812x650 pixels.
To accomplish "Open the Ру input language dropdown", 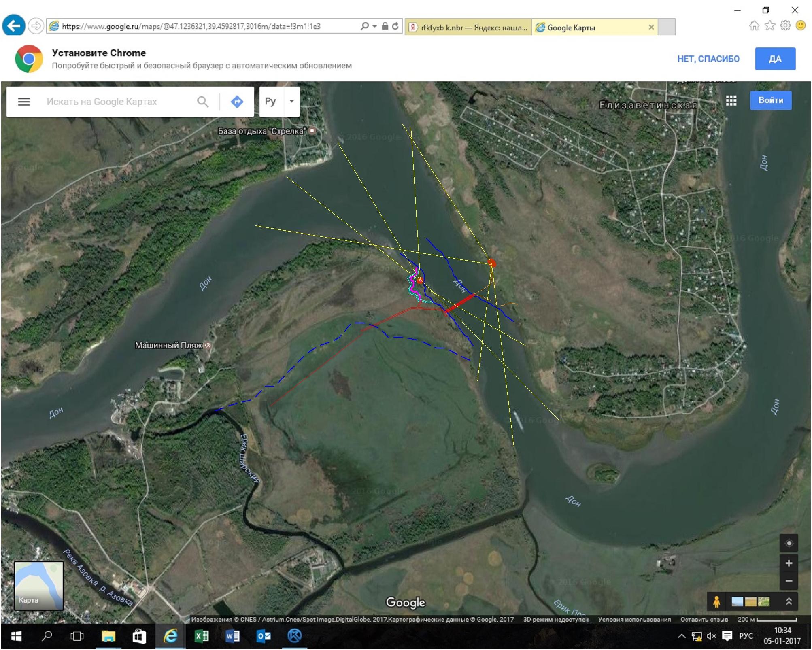I will [x=291, y=101].
